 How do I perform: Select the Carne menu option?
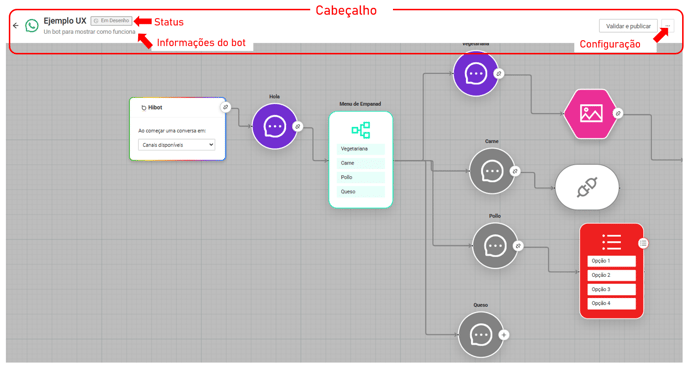[x=361, y=163]
